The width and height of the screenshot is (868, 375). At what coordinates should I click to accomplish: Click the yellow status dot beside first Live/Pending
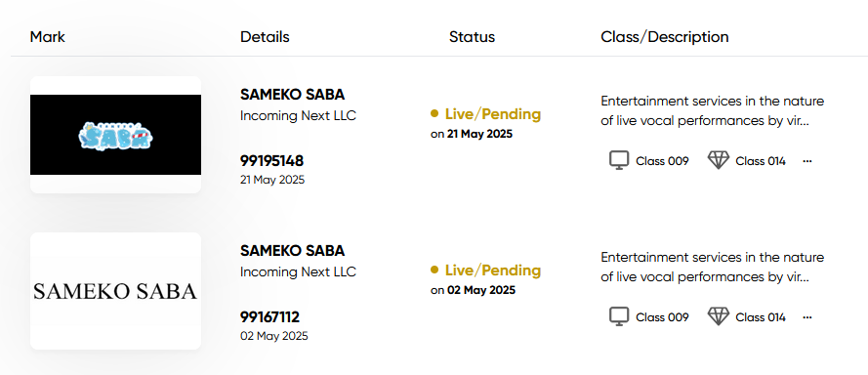(x=434, y=113)
